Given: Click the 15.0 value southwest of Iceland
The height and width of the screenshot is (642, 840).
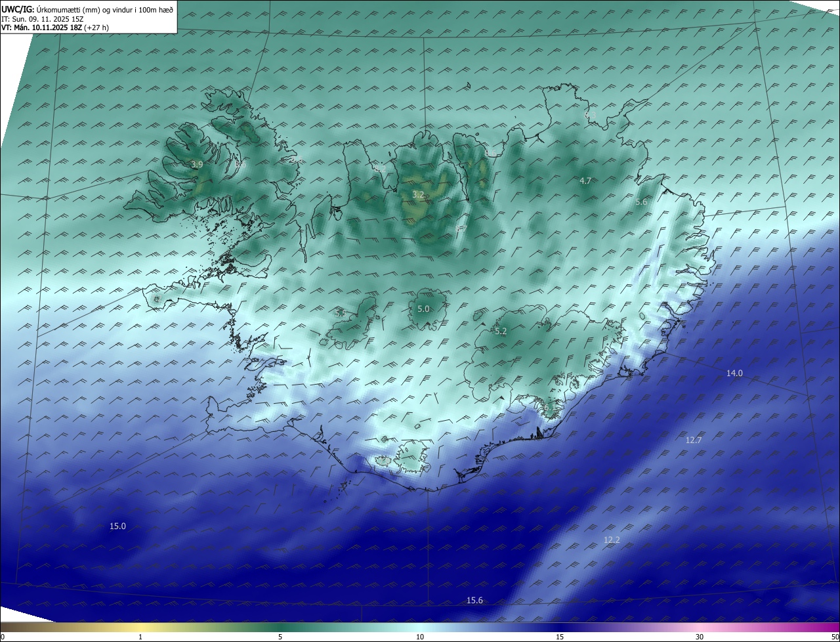Looking at the screenshot, I should pos(117,526).
